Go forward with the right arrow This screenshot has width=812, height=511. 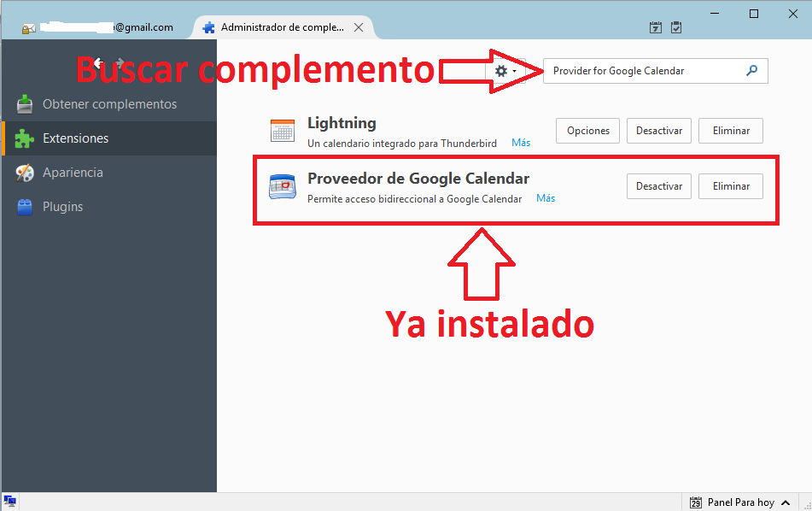point(120,63)
